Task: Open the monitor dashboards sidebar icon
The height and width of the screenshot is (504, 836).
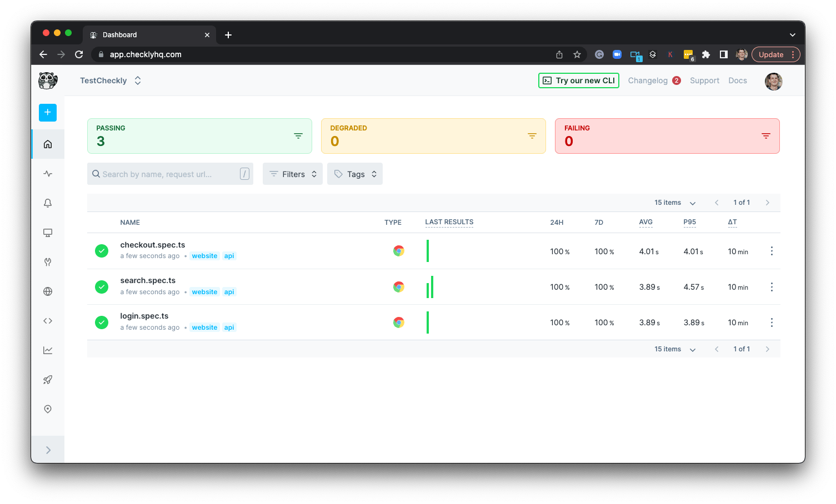Action: [48, 233]
